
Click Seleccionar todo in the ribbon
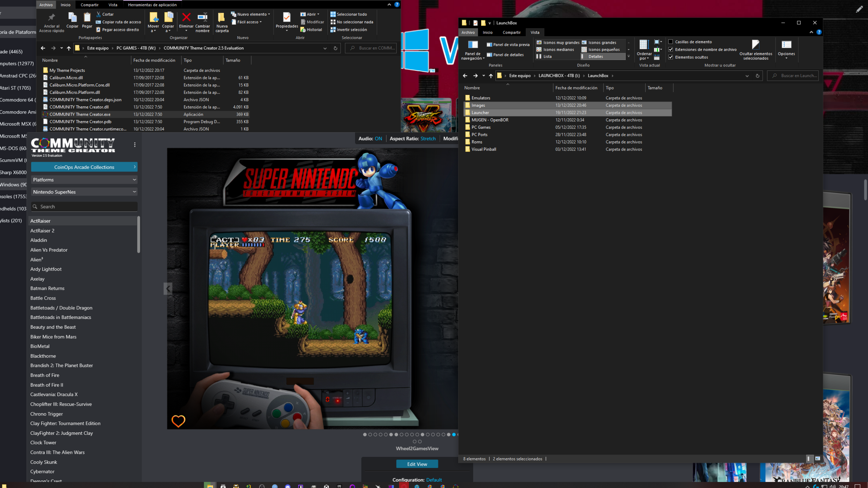point(349,14)
